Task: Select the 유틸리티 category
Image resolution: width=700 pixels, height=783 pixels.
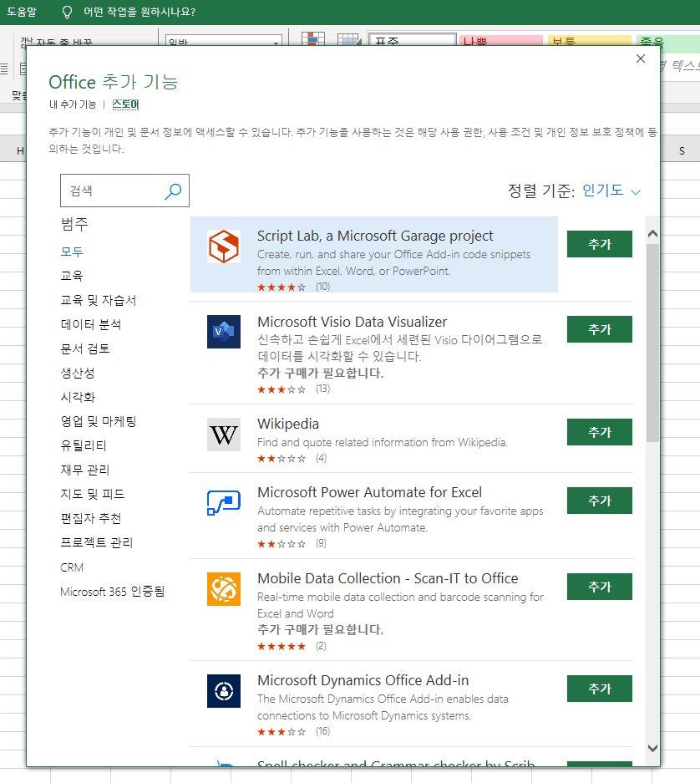Action: coord(84,445)
